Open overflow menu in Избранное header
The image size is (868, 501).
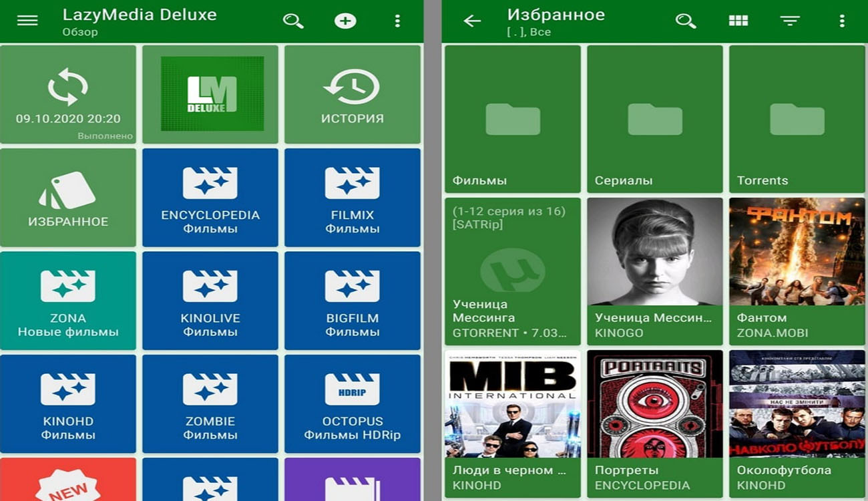point(842,21)
